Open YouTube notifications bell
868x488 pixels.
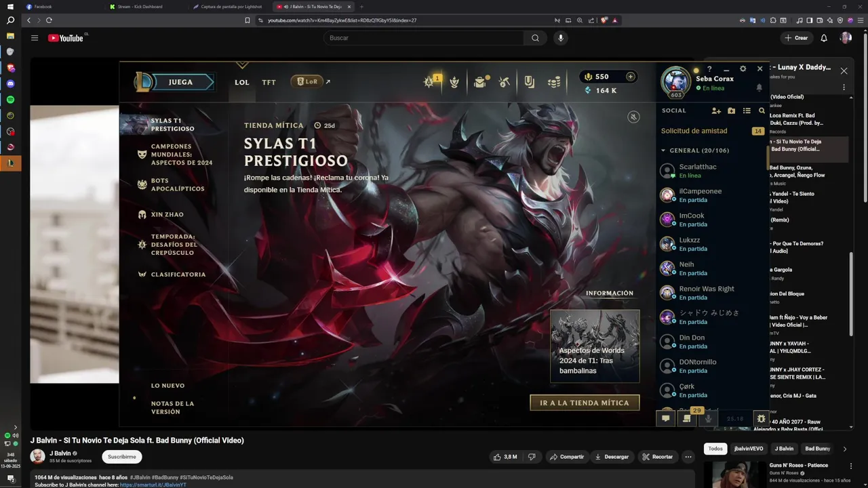tap(824, 38)
